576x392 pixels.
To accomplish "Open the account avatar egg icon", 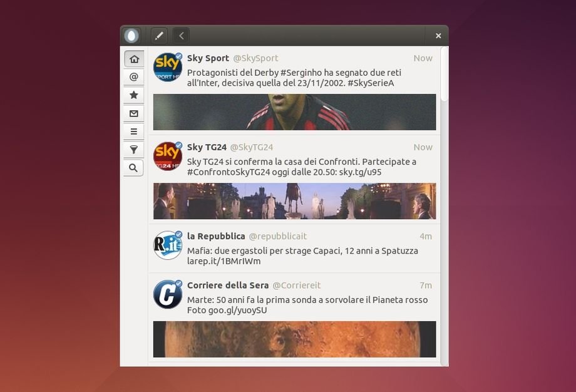I will pyautogui.click(x=131, y=36).
